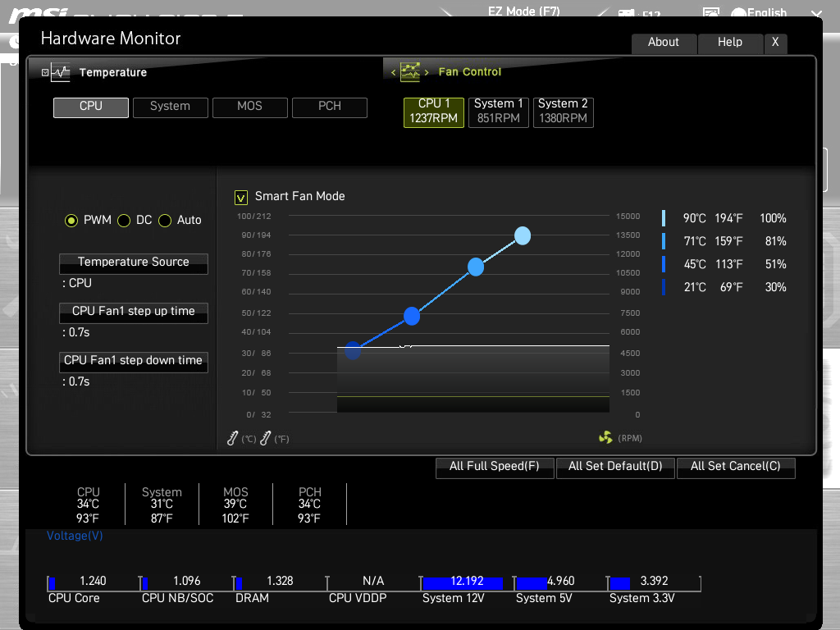840x630 pixels.
Task: Click the 71°C fan curve point
Action: (x=476, y=267)
